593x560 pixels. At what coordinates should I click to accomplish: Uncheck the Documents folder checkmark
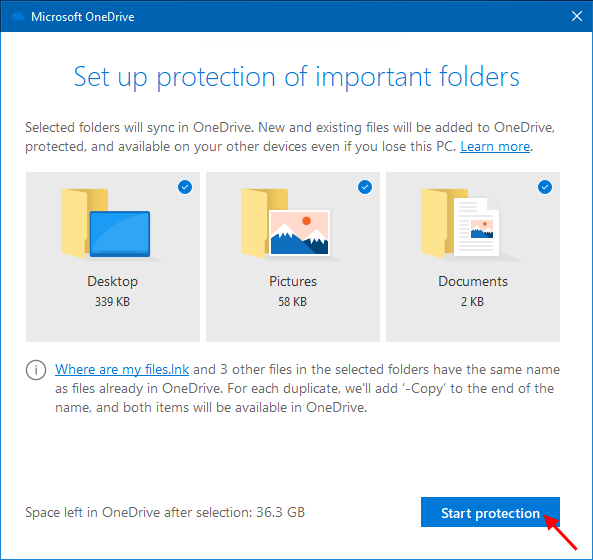(545, 187)
